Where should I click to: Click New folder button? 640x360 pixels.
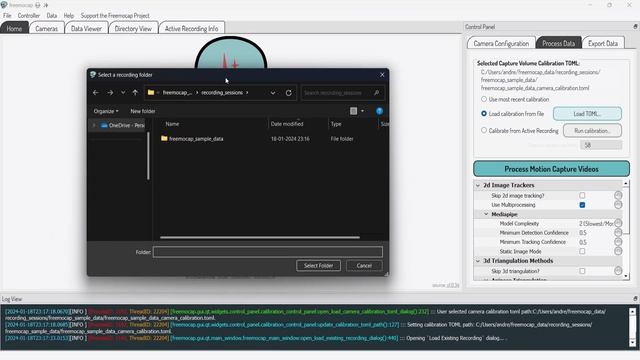[x=142, y=111]
